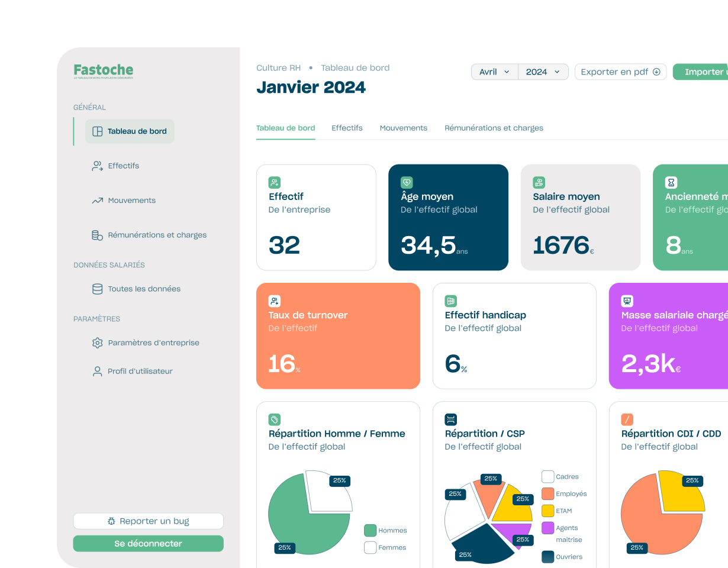Open the 2024 year dropdown
The image size is (728, 568).
pyautogui.click(x=543, y=72)
